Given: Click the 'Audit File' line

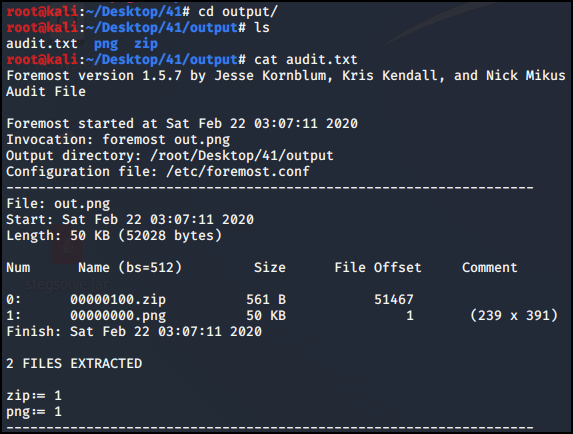Looking at the screenshot, I should pos(46,91).
